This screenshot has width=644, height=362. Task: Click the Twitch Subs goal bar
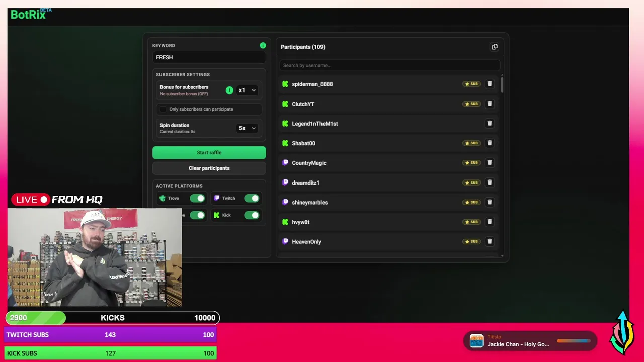[x=110, y=335]
